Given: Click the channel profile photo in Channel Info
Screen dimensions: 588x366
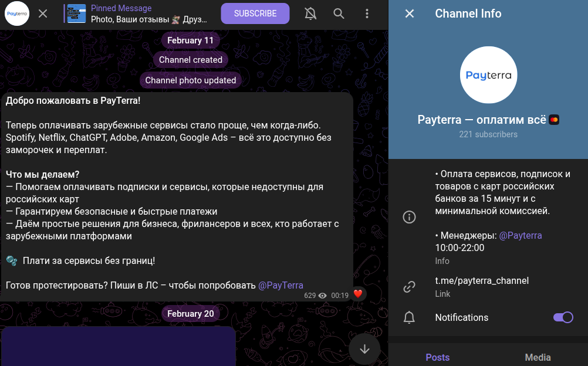Looking at the screenshot, I should click(x=488, y=75).
